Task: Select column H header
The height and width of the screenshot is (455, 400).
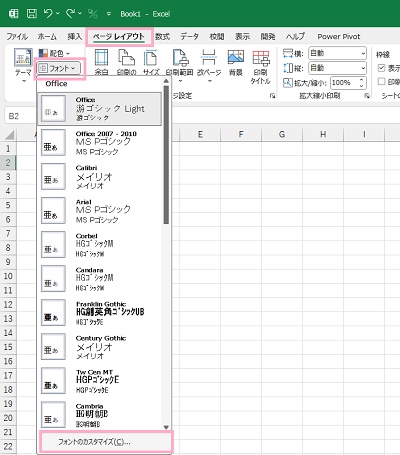Action: click(323, 134)
